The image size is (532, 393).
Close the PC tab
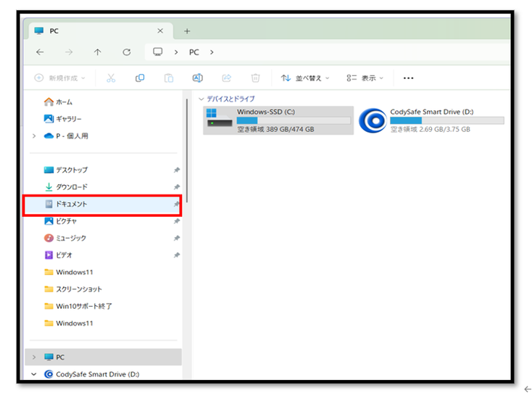(160, 31)
